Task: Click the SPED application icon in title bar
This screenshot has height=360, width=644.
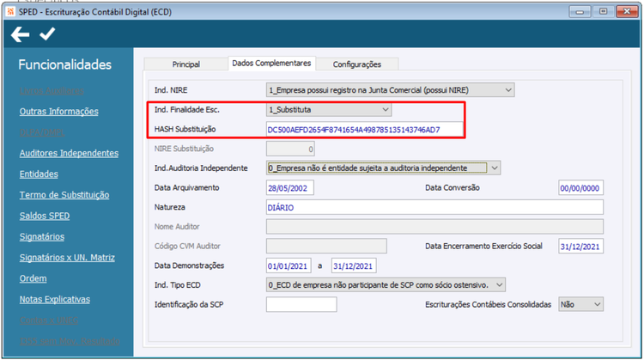Action: (x=11, y=12)
